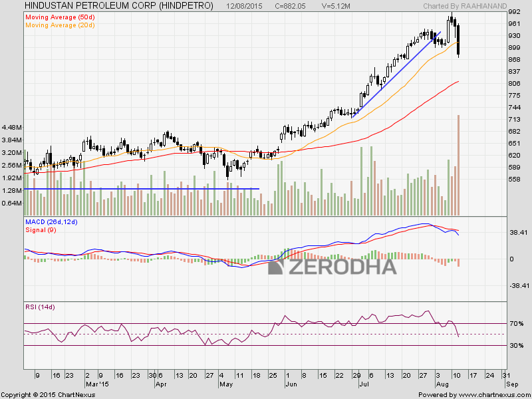Click the 30% RSI oversold level label
Screen dimensions: 532x399
click(x=517, y=346)
